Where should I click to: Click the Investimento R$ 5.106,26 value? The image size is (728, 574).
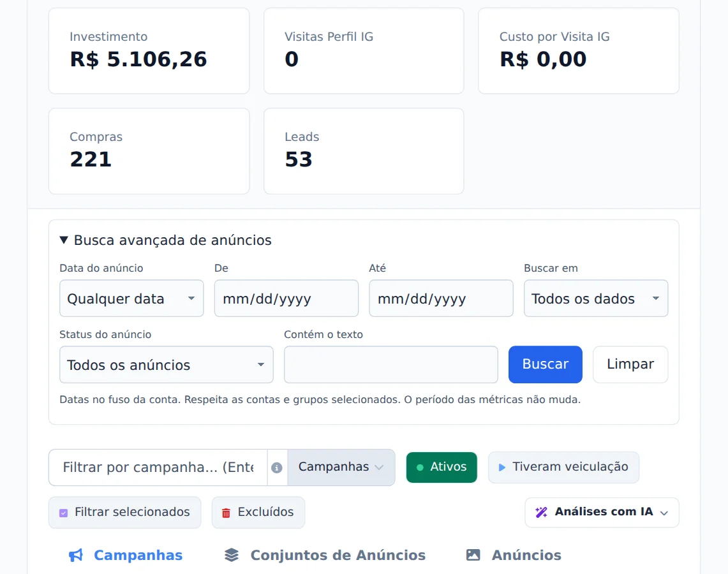pyautogui.click(x=138, y=59)
